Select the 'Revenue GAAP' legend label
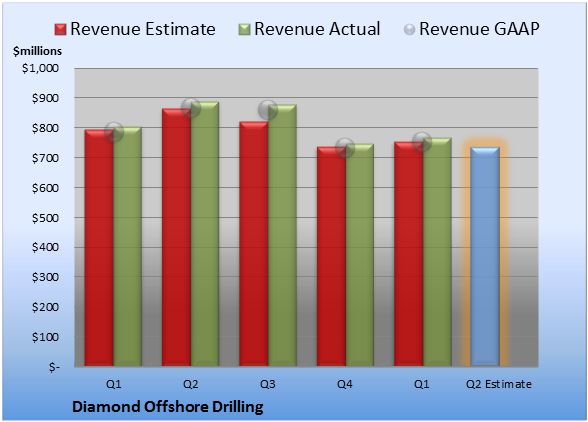Screen dimensions: 588x422 (480, 29)
